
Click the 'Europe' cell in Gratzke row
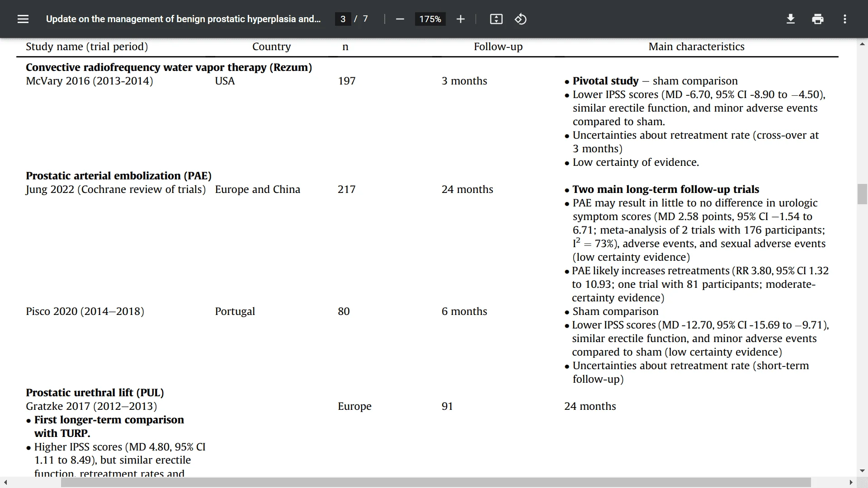click(x=354, y=406)
